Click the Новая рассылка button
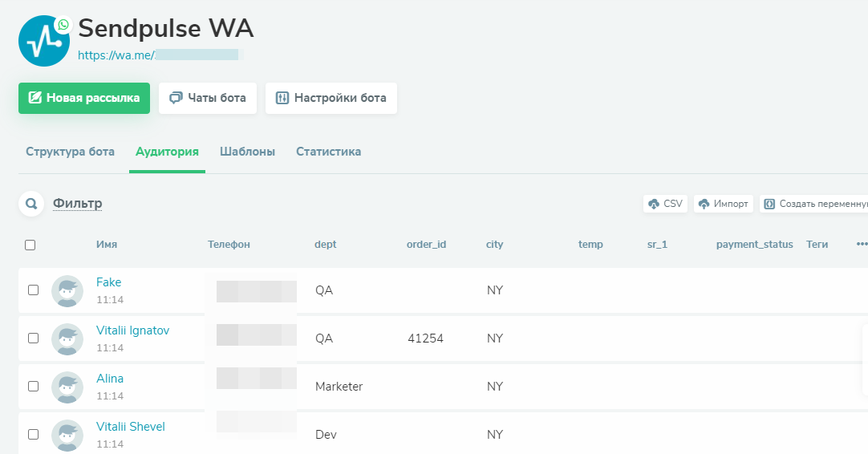This screenshot has height=454, width=868. (x=84, y=98)
